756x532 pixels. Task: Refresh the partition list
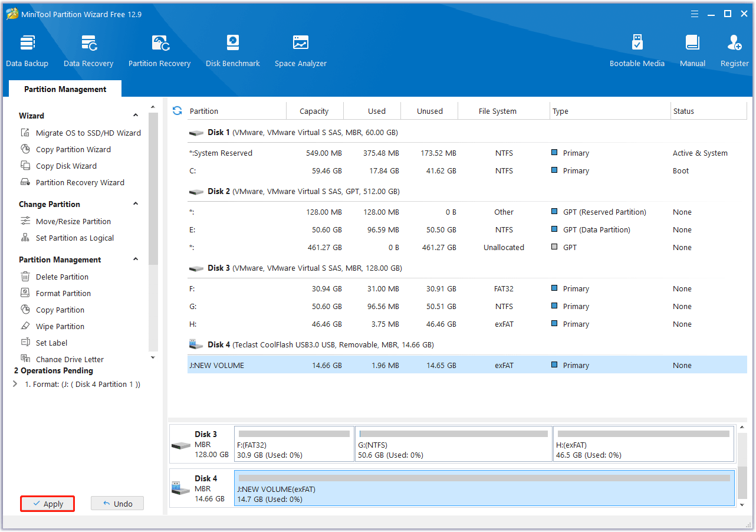[x=177, y=110]
